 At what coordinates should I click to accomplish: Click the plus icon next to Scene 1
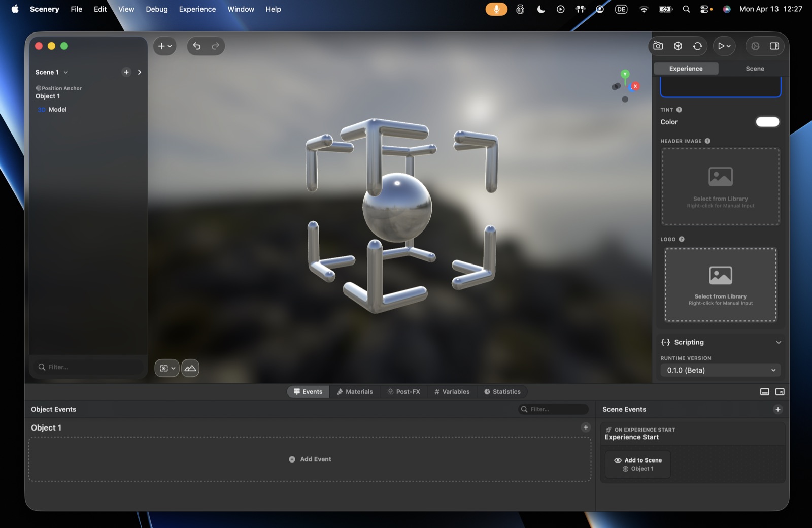[x=126, y=72]
